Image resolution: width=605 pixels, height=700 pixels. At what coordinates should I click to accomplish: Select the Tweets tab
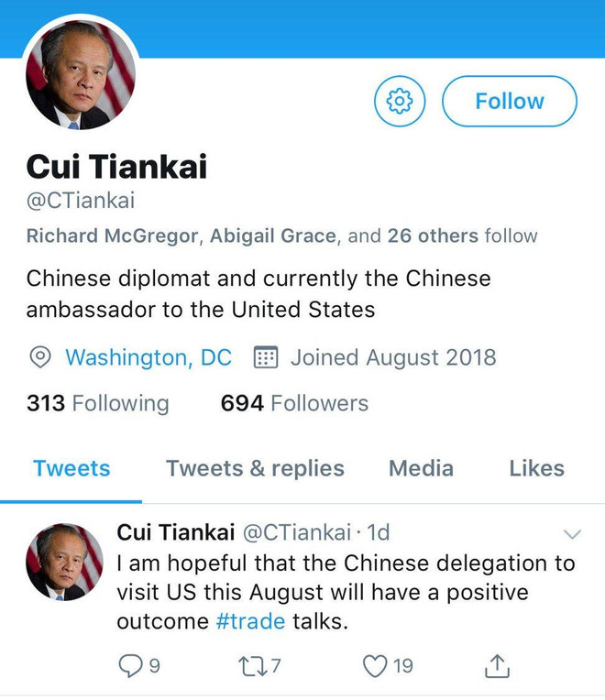tap(71, 468)
